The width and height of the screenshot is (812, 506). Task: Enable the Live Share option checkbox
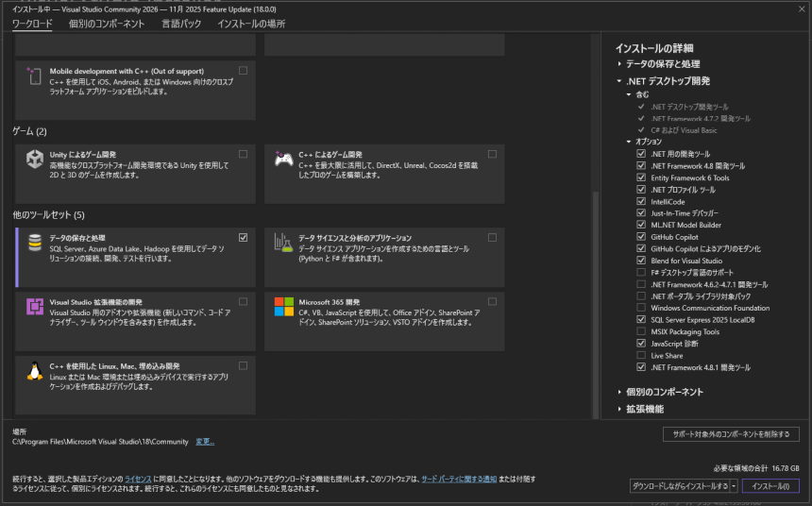click(641, 356)
